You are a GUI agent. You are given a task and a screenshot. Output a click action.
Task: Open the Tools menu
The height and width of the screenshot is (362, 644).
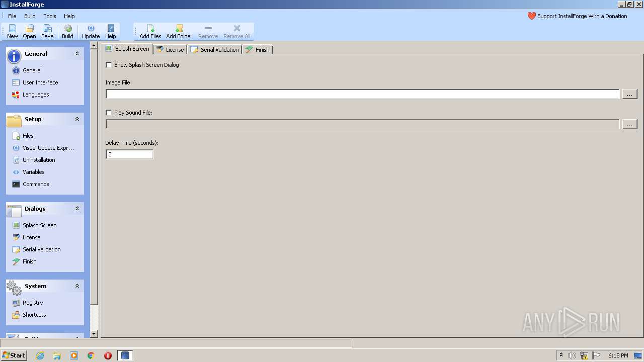50,16
